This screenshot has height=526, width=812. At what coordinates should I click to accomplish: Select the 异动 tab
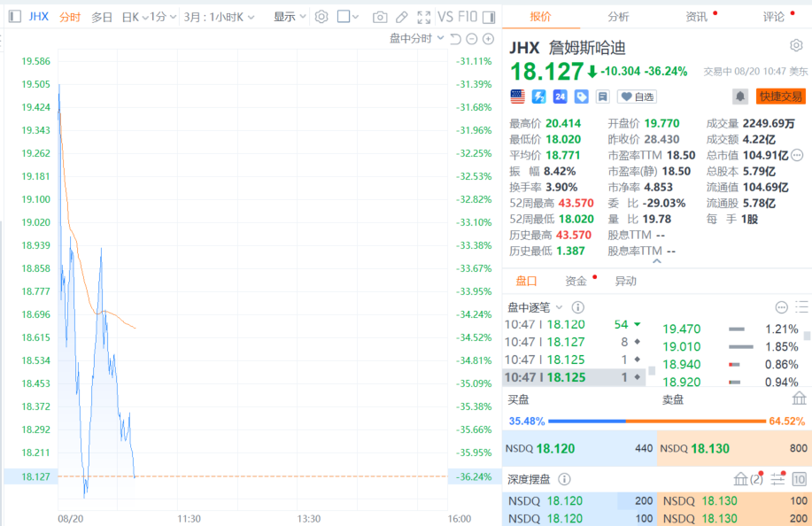coord(625,281)
